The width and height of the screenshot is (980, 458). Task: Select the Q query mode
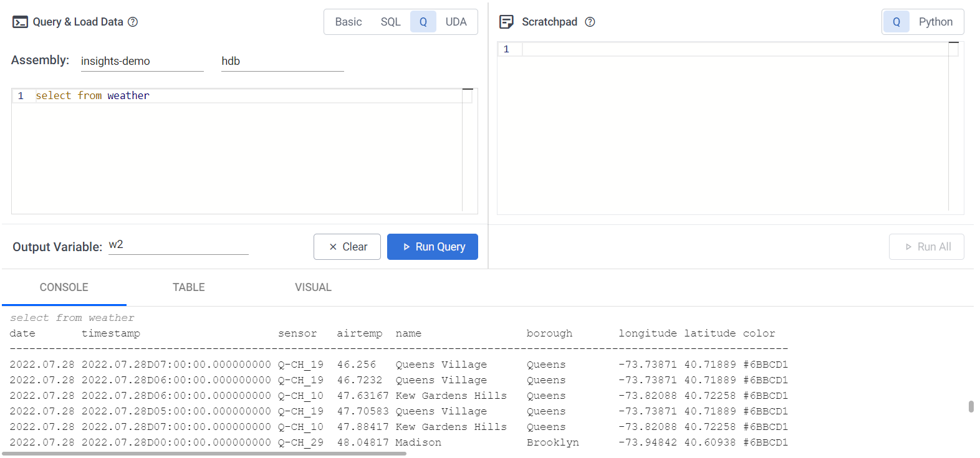tap(423, 22)
